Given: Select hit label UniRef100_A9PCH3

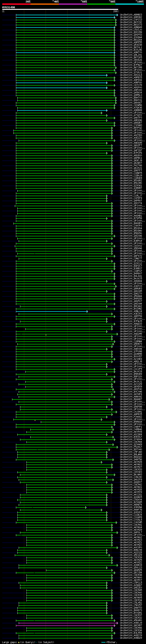Looking at the screenshot, I should coord(131,90).
